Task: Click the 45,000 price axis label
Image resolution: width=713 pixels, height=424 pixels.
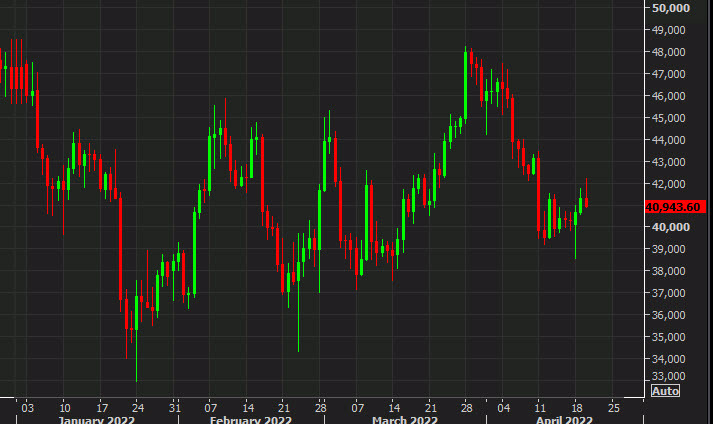Action: (668, 118)
